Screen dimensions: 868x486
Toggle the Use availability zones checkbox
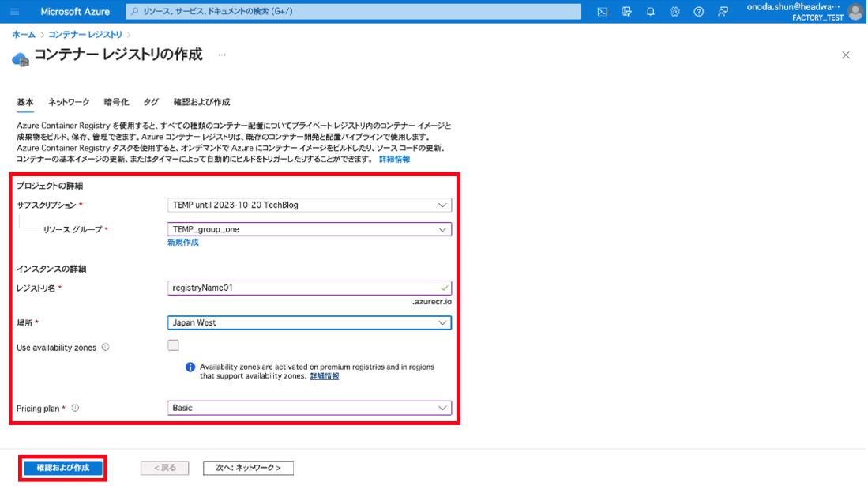coord(173,345)
